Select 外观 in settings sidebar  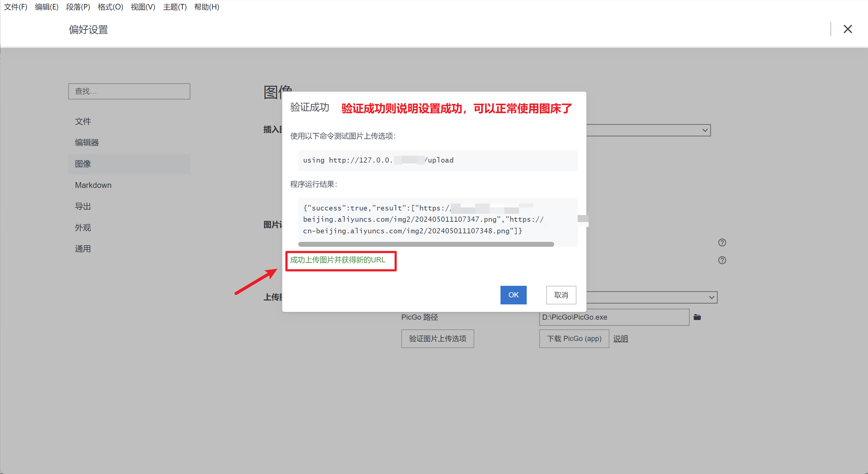pos(129,228)
